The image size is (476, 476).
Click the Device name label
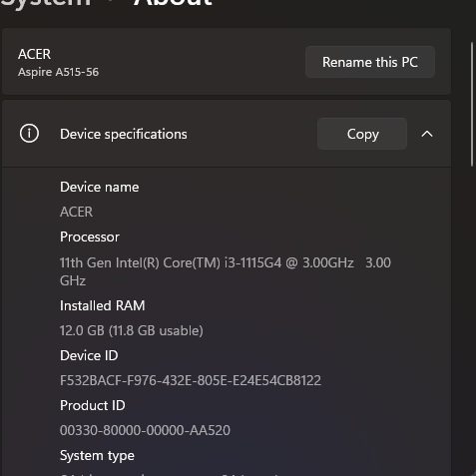point(100,187)
